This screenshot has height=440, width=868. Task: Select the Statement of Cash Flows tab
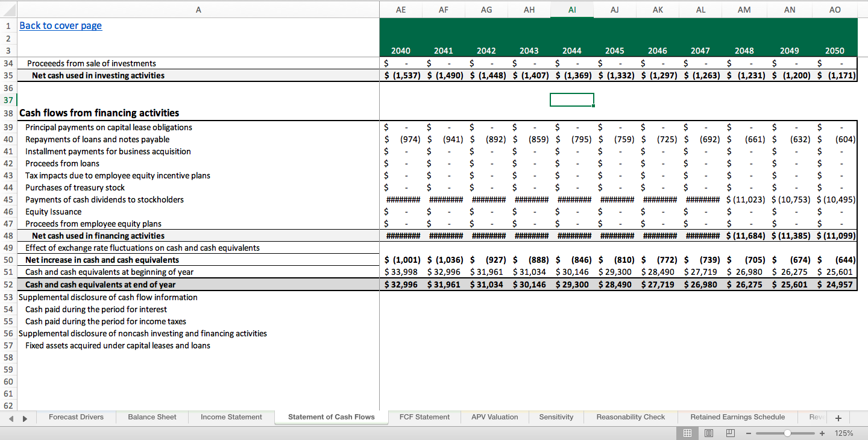[332, 417]
